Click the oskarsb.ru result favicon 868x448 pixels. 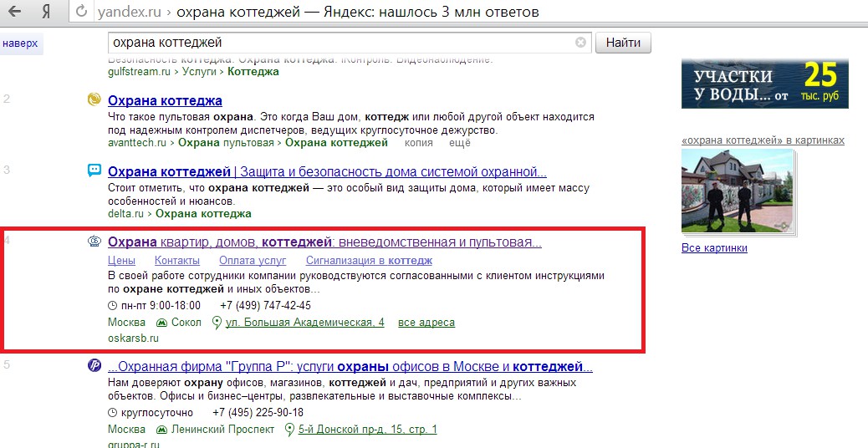[x=94, y=242]
